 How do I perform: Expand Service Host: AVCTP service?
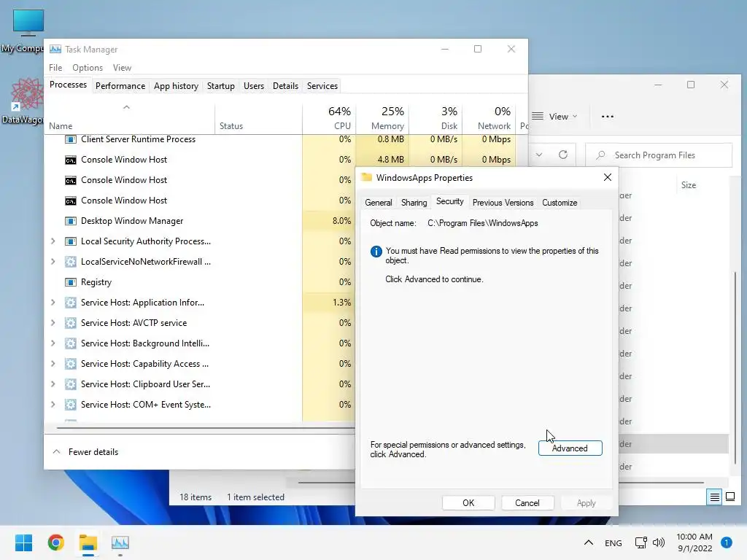[53, 323]
